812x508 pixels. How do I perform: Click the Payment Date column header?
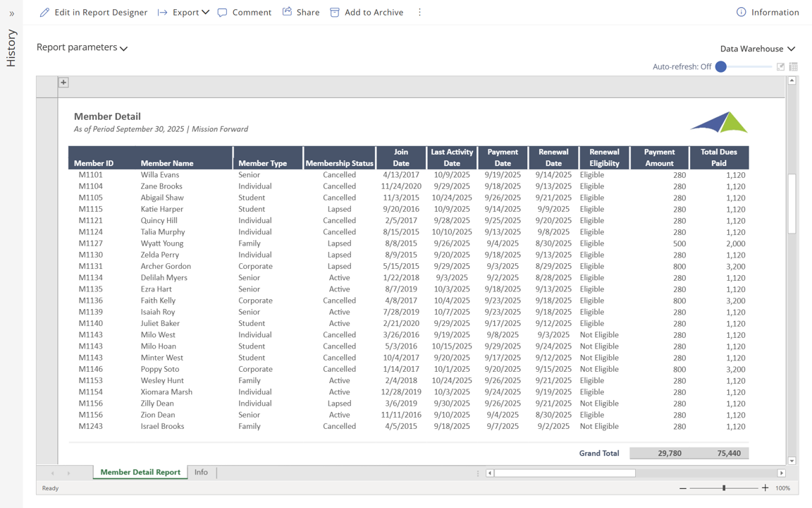(x=503, y=157)
